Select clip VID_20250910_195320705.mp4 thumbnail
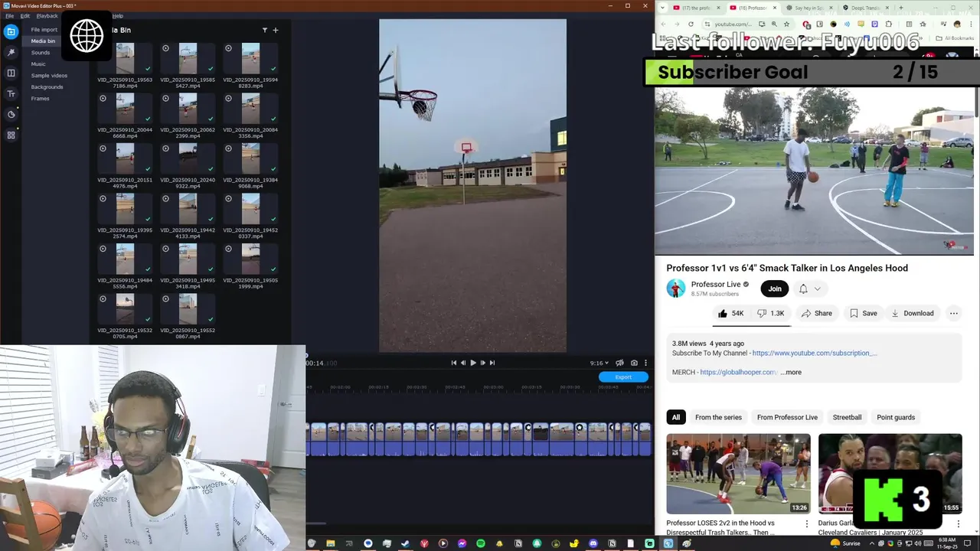This screenshot has height=551, width=980. (x=125, y=310)
